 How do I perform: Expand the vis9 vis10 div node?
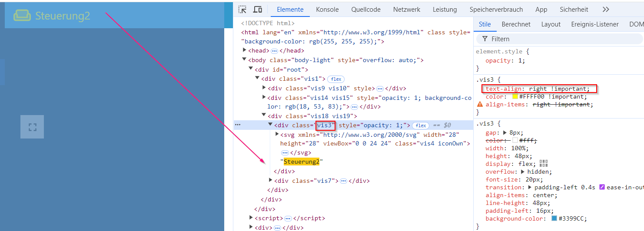(x=264, y=88)
